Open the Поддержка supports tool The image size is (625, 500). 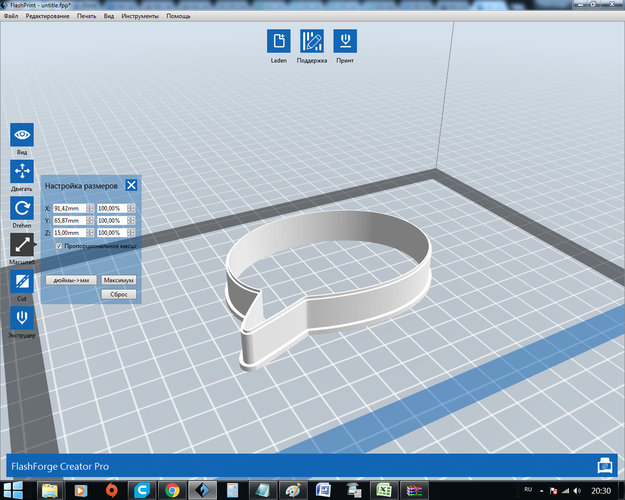[x=312, y=41]
